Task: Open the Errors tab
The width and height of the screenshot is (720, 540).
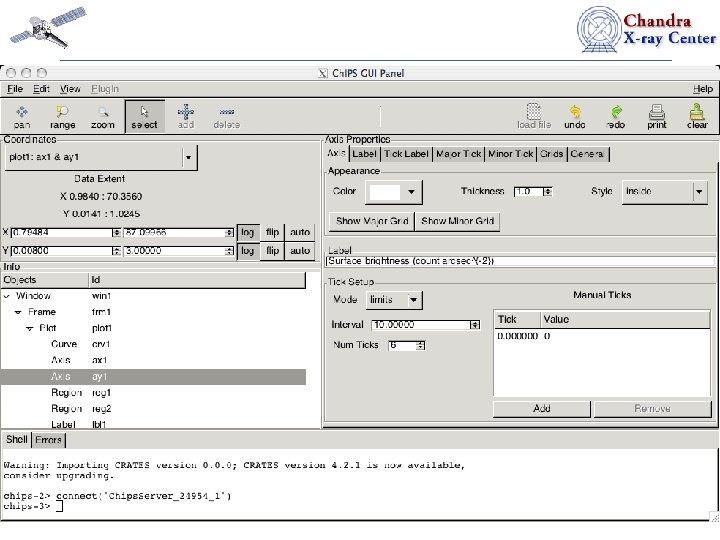Action: 48,440
